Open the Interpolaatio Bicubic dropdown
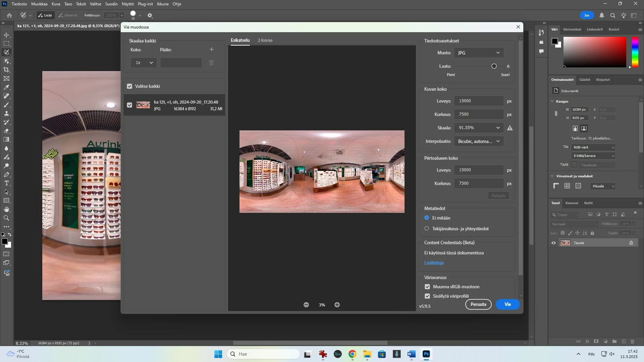The height and width of the screenshot is (362, 644). (479, 141)
